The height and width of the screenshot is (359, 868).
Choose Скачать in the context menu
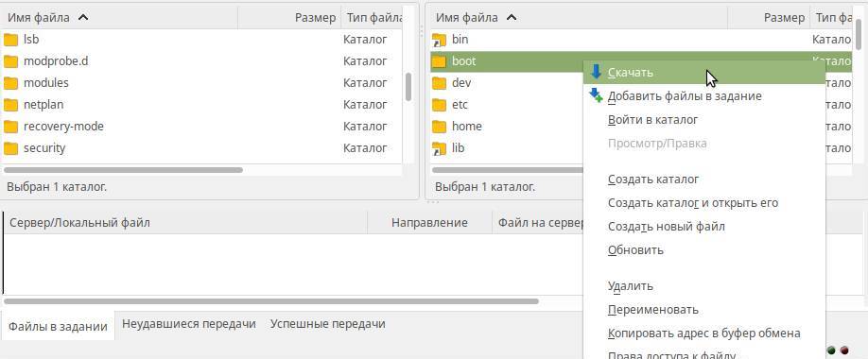click(704, 73)
